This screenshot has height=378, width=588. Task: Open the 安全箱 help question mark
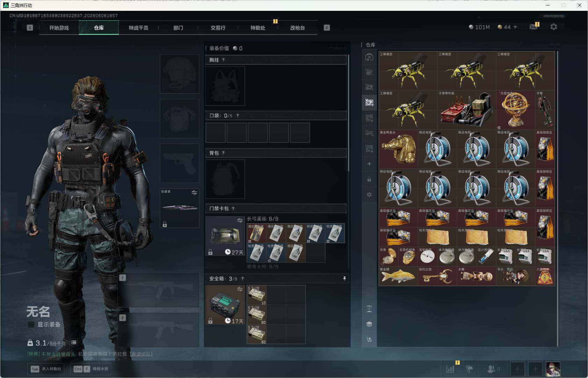pyautogui.click(x=243, y=278)
